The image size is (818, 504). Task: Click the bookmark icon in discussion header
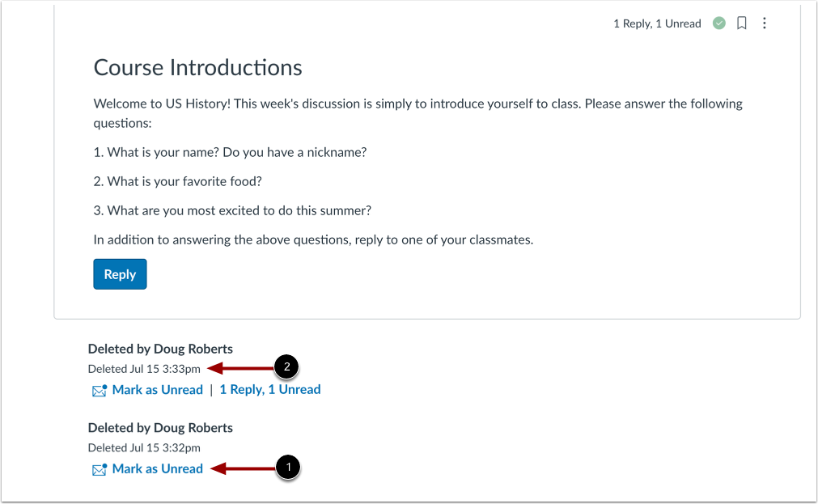pyautogui.click(x=741, y=23)
